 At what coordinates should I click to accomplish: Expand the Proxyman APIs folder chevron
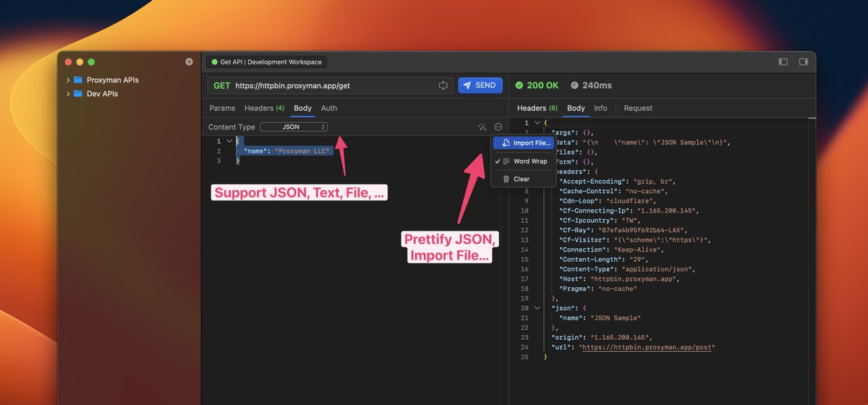68,80
